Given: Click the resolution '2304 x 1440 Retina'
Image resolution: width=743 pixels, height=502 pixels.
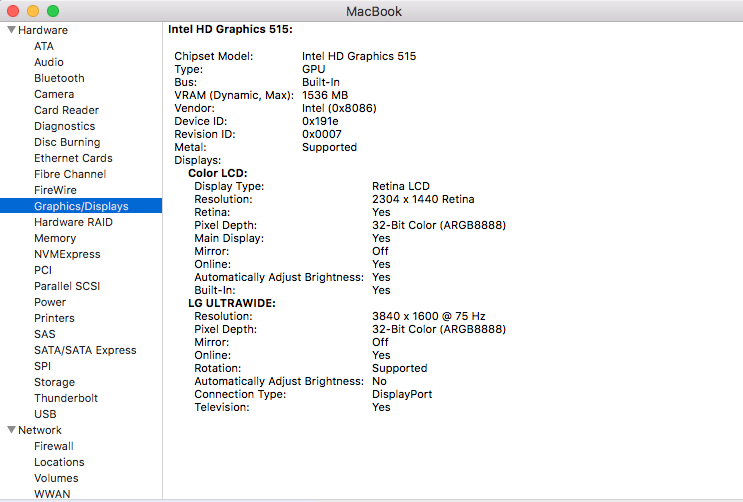Looking at the screenshot, I should pyautogui.click(x=423, y=200).
